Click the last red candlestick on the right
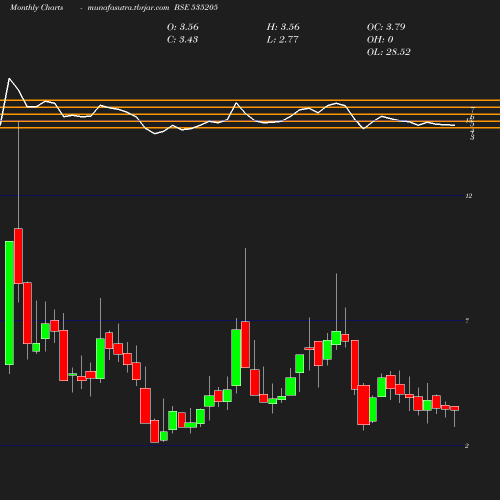The height and width of the screenshot is (500, 500). pyautogui.click(x=455, y=408)
